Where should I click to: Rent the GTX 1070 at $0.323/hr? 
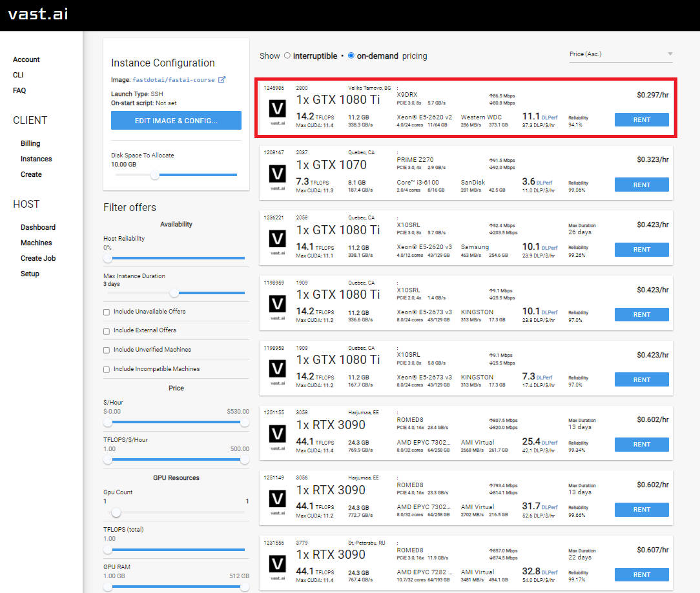point(641,185)
